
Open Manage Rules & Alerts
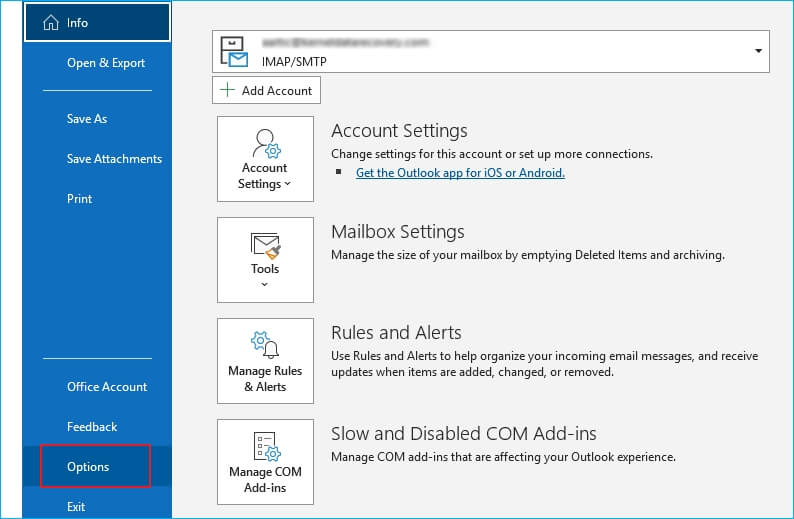pyautogui.click(x=265, y=361)
